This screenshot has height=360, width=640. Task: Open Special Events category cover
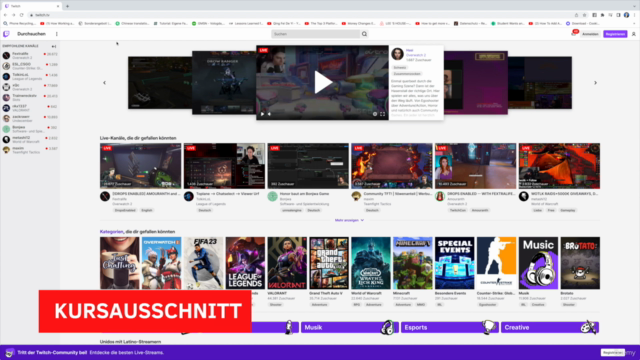[x=454, y=263]
